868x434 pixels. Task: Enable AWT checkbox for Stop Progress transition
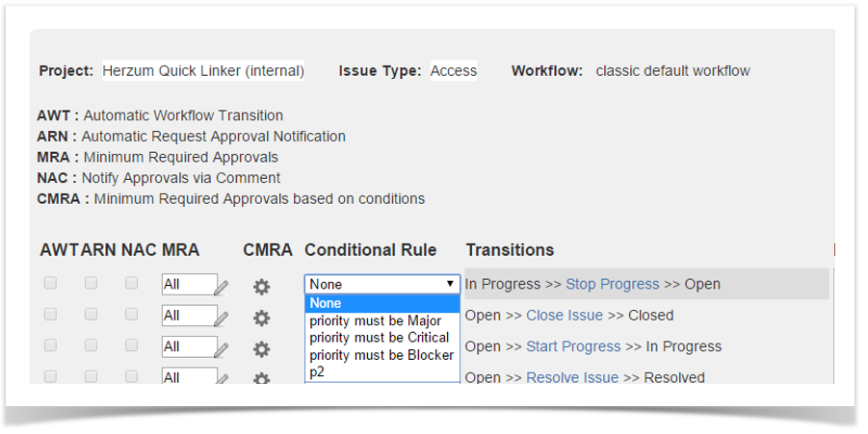pyautogui.click(x=50, y=283)
